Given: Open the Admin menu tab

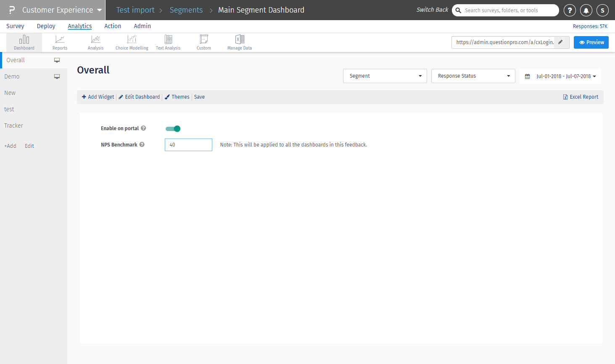Looking at the screenshot, I should click(x=142, y=26).
